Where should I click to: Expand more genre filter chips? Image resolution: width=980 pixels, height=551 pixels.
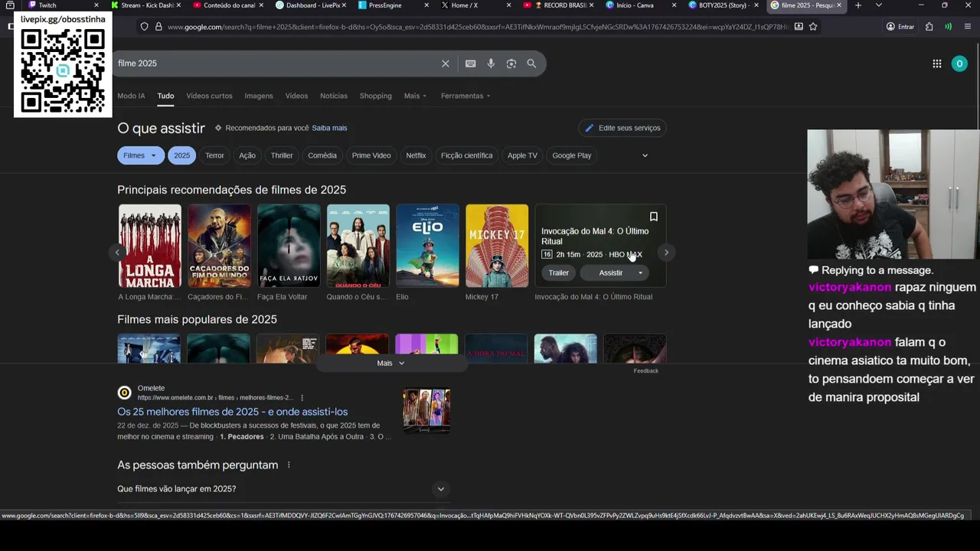coord(645,155)
